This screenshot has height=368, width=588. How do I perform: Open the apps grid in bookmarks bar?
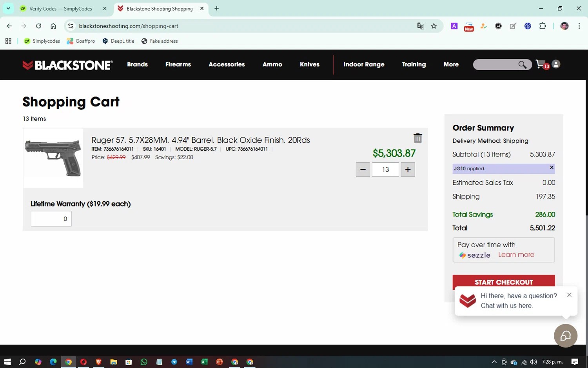[x=8, y=41]
